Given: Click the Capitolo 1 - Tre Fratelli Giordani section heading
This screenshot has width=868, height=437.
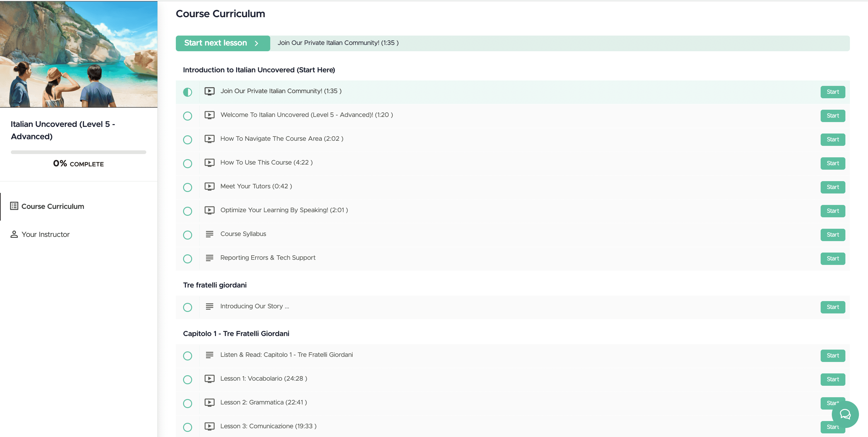Looking at the screenshot, I should click(236, 334).
